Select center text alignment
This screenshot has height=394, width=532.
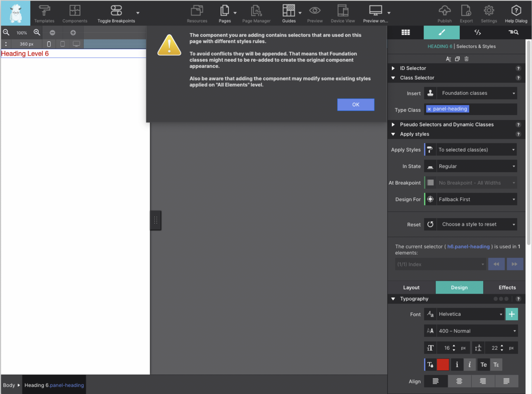(x=459, y=381)
